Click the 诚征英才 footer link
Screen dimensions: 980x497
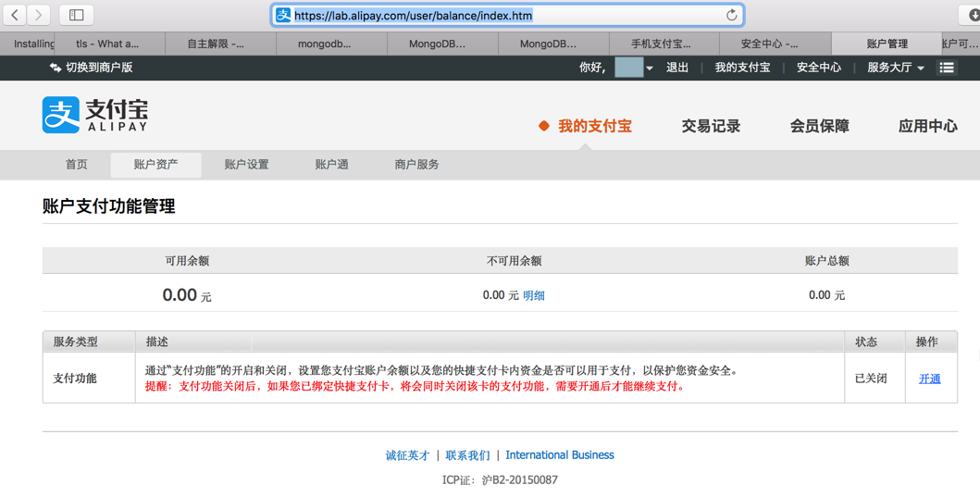coord(407,455)
